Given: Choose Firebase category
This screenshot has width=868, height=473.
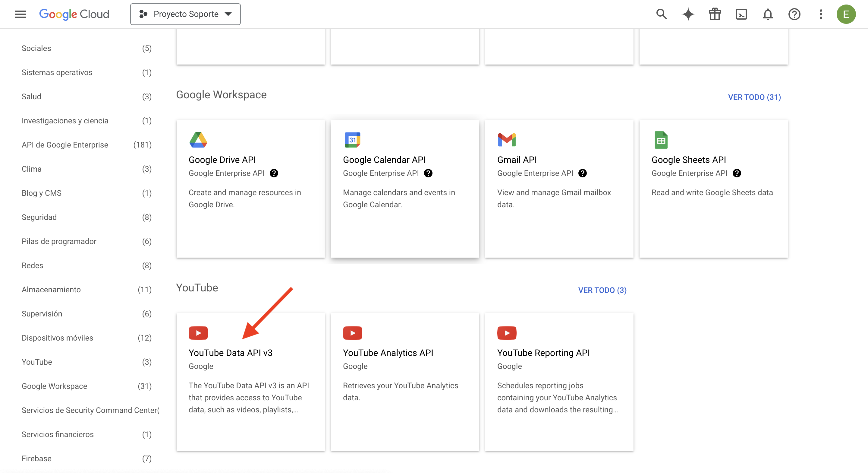Looking at the screenshot, I should click(x=86, y=459).
